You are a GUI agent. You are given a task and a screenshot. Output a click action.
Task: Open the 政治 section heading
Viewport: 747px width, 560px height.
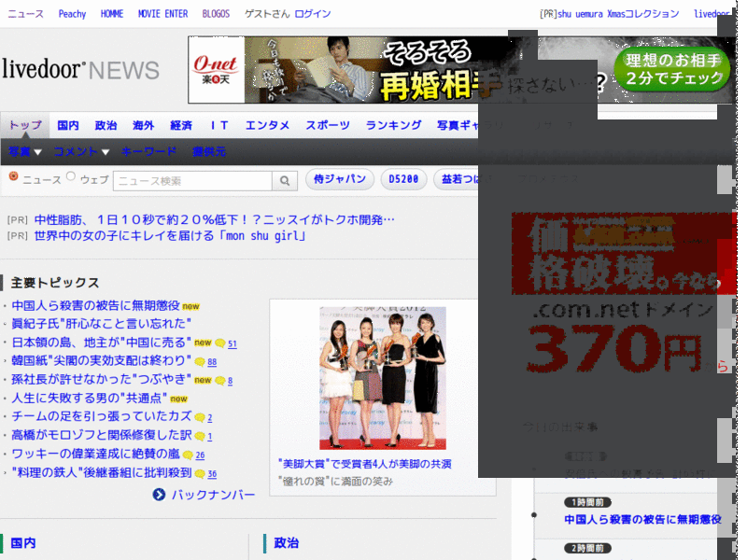287,543
